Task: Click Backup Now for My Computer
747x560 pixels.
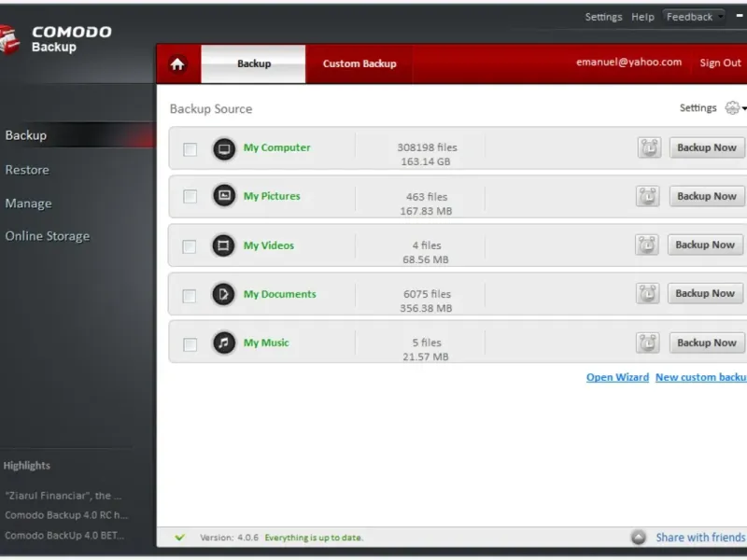Action: coord(707,147)
